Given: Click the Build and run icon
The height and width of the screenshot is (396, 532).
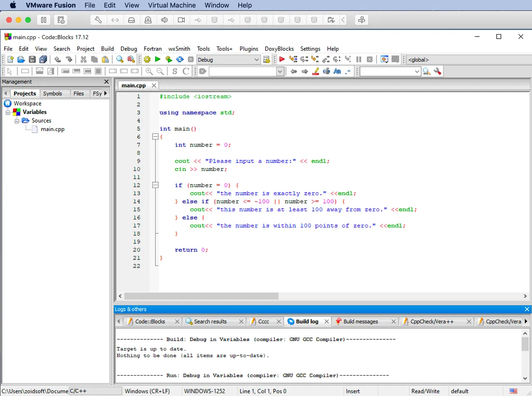Looking at the screenshot, I should pos(169,59).
